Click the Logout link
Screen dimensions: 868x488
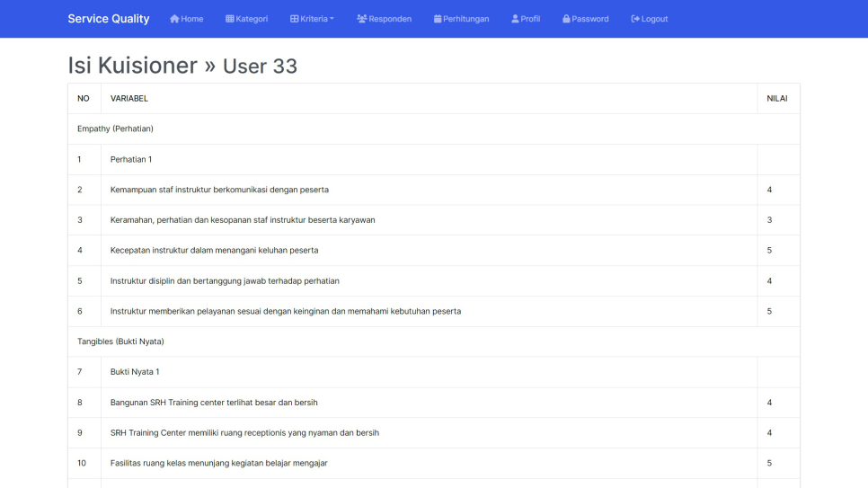650,19
